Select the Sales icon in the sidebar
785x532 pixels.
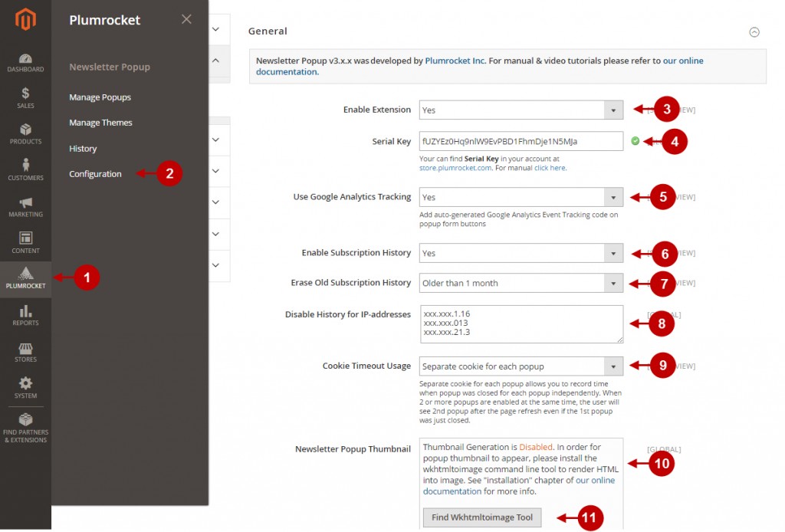[x=25, y=98]
